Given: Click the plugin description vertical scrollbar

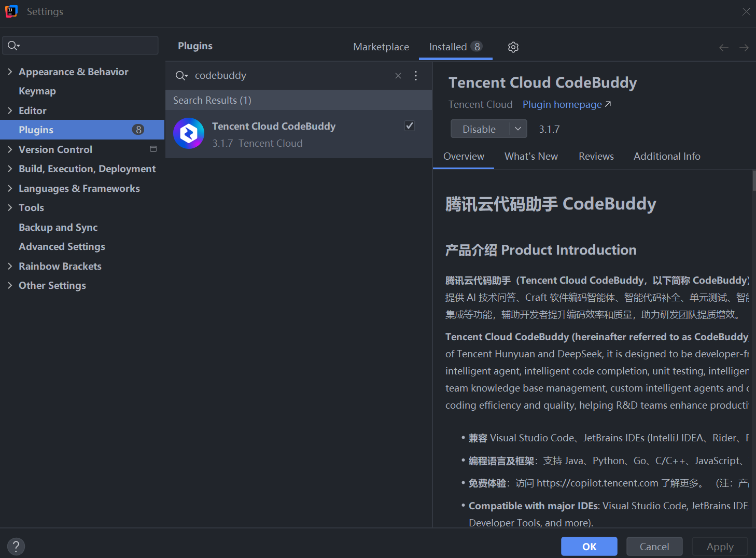Looking at the screenshot, I should point(754,180).
